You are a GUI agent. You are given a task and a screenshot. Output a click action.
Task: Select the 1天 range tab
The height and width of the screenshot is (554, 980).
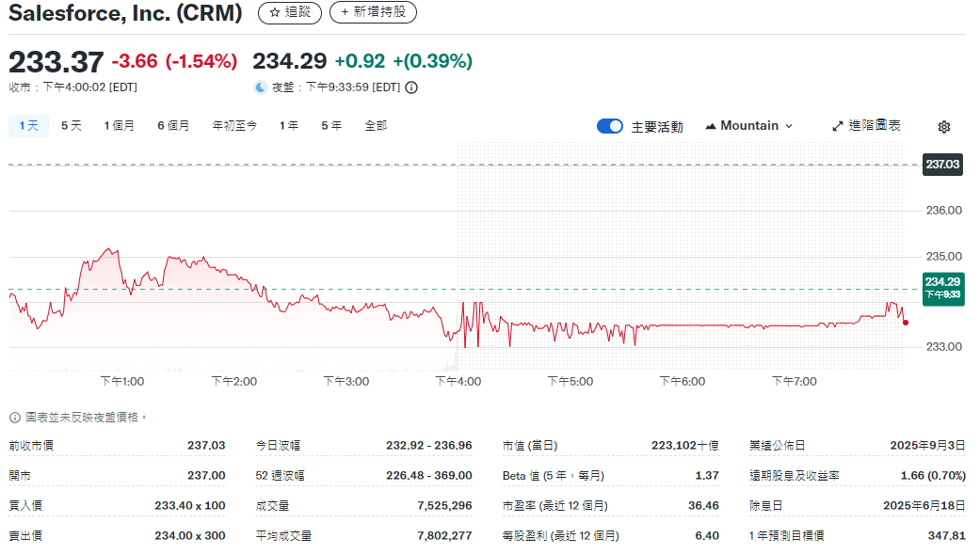(x=29, y=125)
